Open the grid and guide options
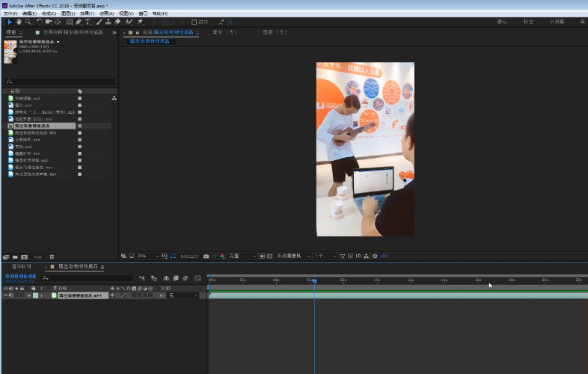Image resolution: width=588 pixels, height=374 pixels. [165, 257]
